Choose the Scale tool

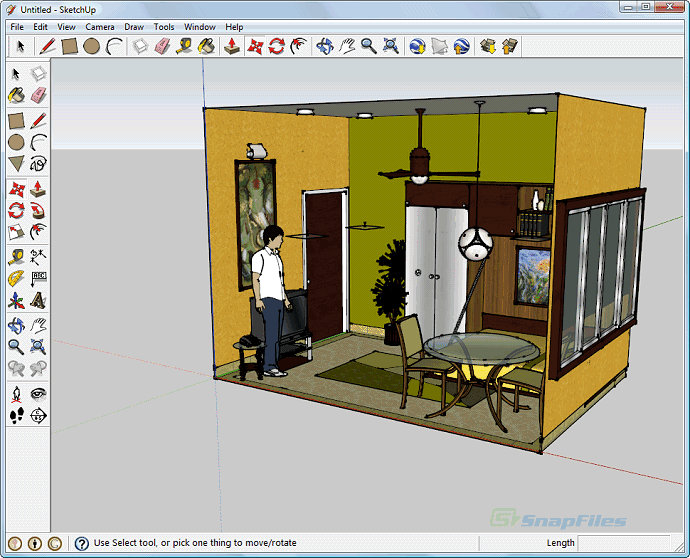(x=16, y=232)
